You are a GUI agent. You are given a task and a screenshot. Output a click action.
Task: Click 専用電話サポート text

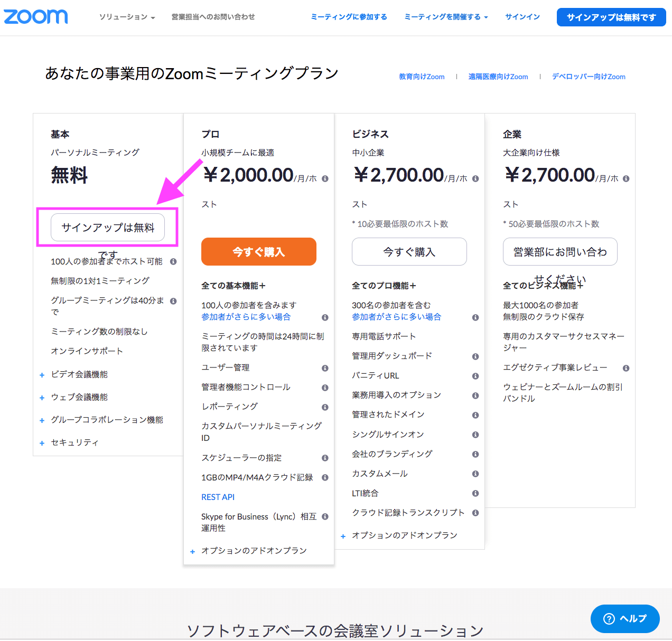(x=384, y=336)
